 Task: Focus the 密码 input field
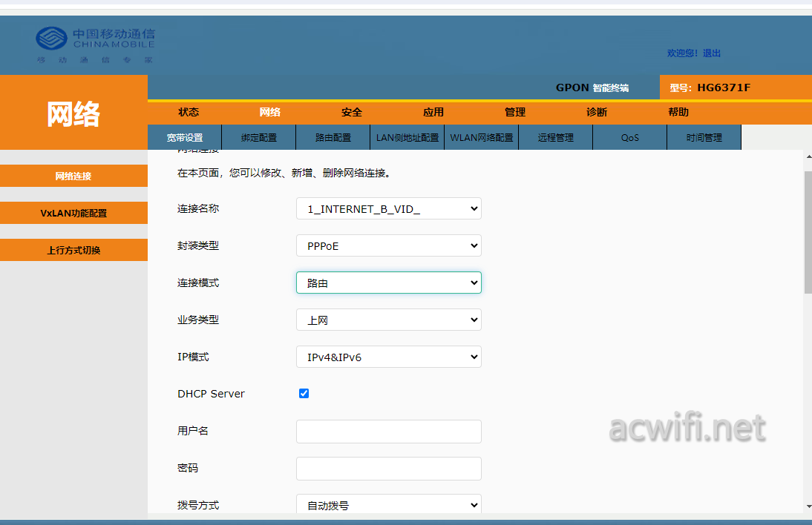389,469
